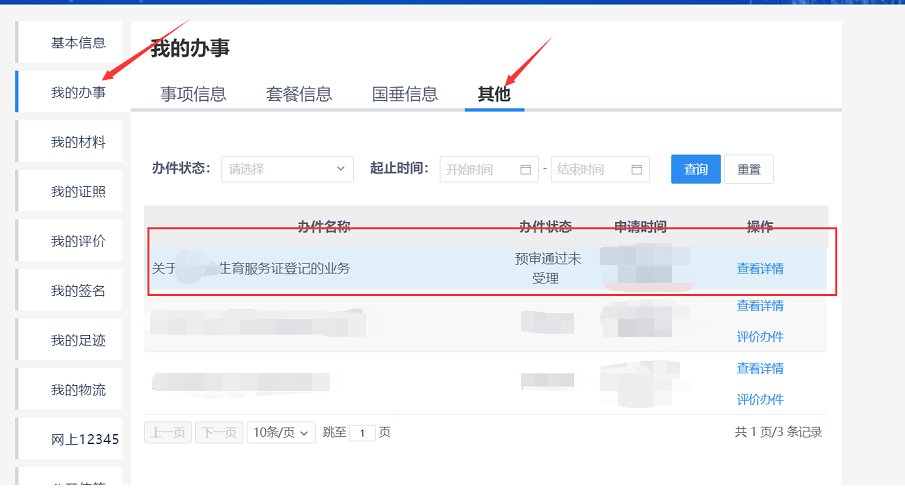The height and width of the screenshot is (500, 905).
Task: Click the 重置 button
Action: click(748, 169)
